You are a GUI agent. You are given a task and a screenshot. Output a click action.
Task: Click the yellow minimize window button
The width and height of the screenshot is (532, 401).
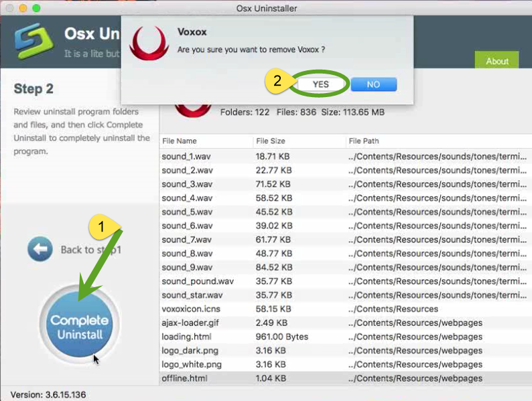[x=23, y=8]
